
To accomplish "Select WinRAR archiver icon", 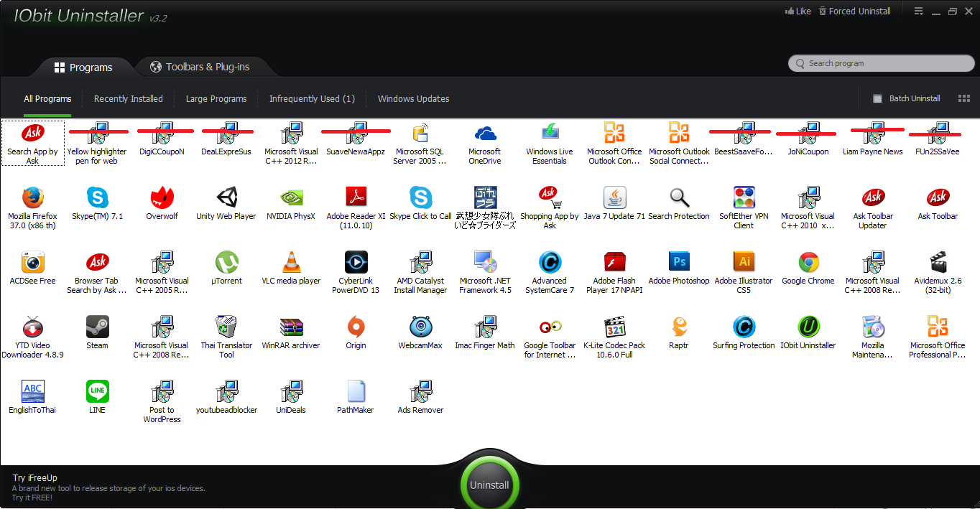I will click(291, 327).
